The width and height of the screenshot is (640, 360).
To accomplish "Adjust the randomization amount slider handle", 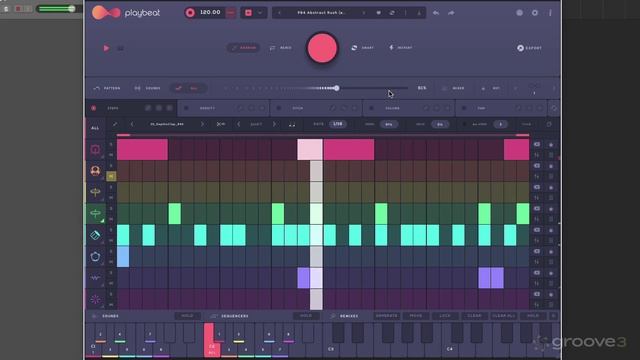I will pyautogui.click(x=336, y=88).
